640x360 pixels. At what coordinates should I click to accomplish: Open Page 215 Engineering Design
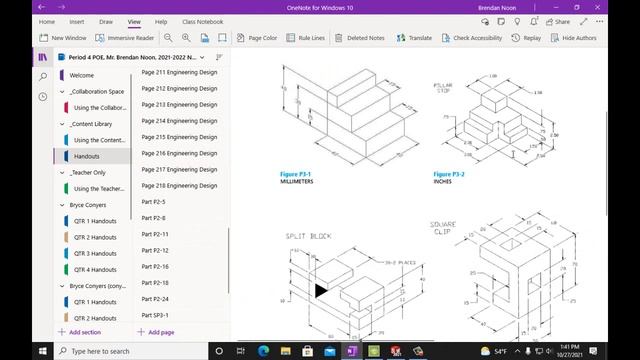180,137
